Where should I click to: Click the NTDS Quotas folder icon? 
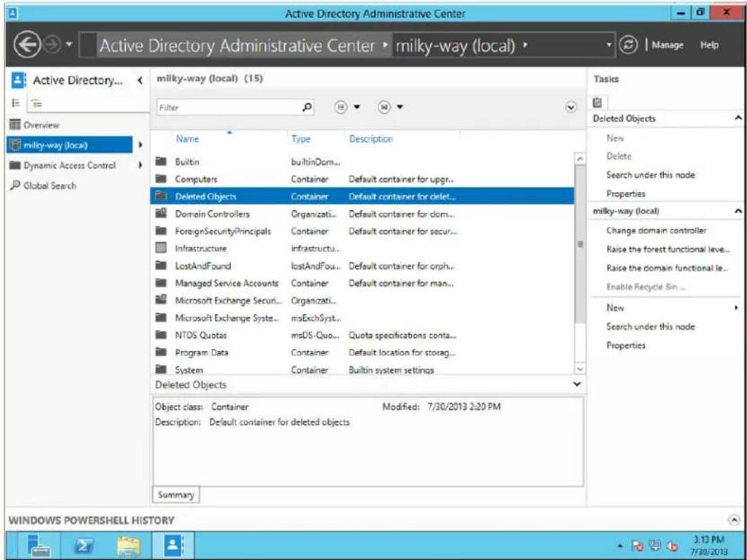click(161, 335)
